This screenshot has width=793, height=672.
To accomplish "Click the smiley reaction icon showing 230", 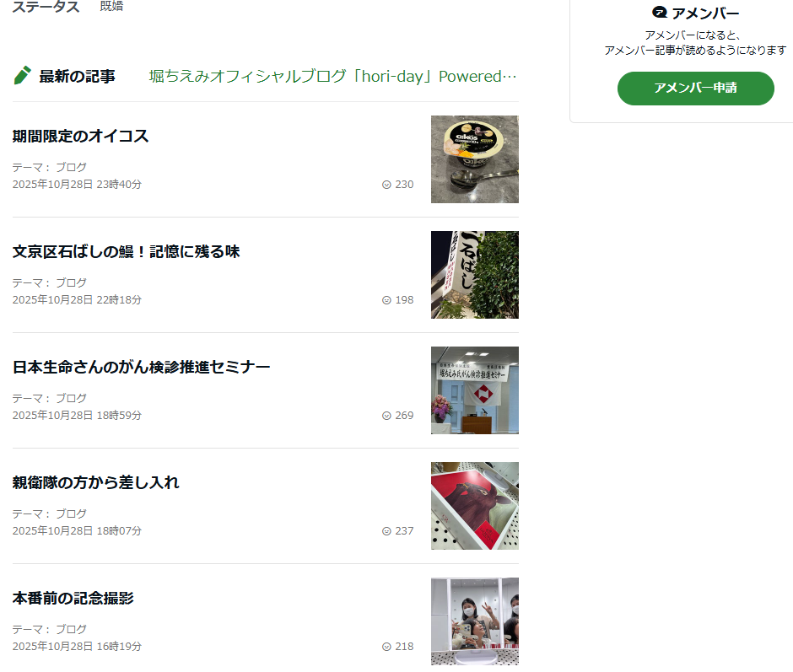I will (x=386, y=185).
